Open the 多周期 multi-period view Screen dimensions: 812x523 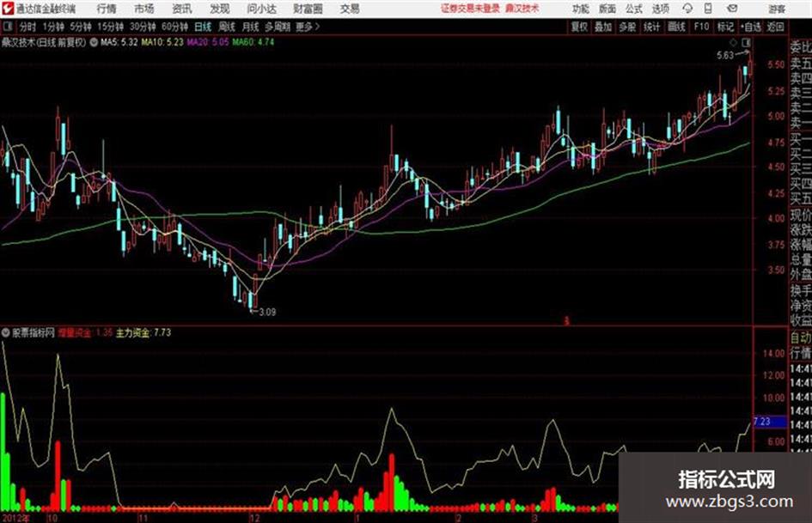coord(278,27)
